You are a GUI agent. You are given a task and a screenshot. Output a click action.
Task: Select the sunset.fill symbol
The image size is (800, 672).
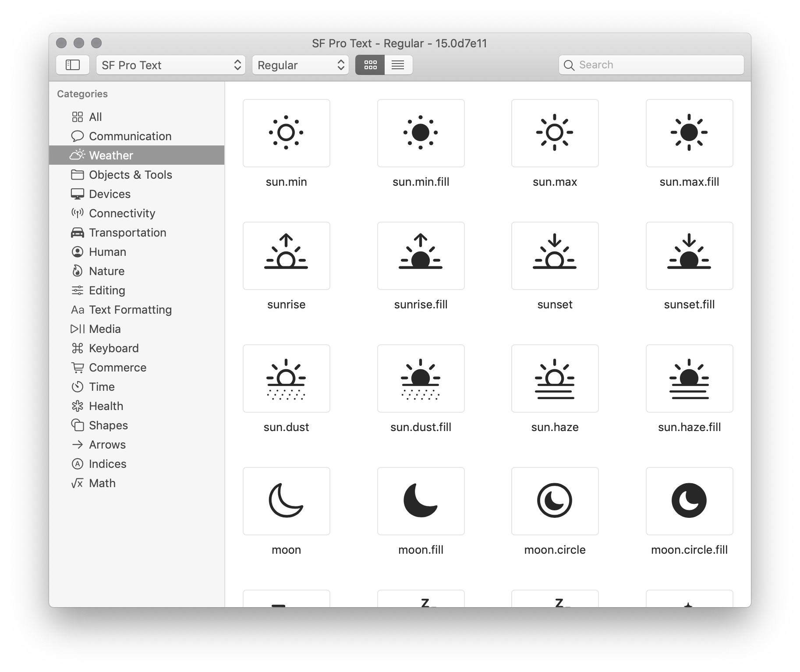[689, 255]
